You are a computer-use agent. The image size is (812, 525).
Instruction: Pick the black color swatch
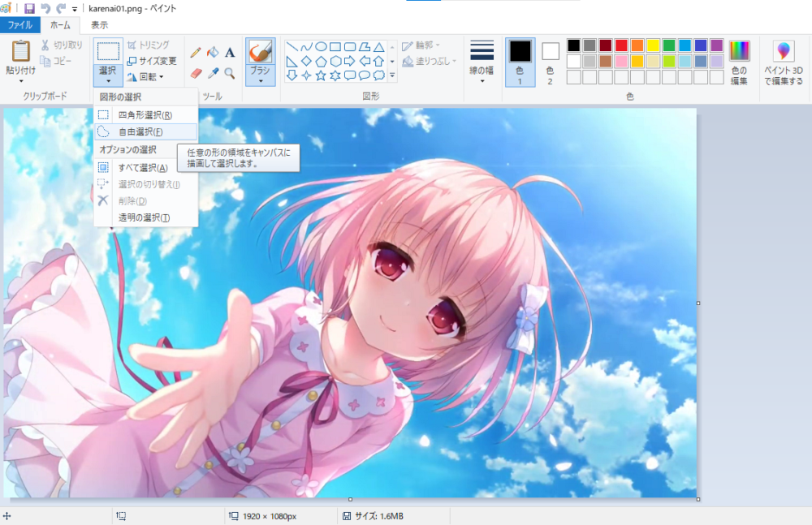573,45
